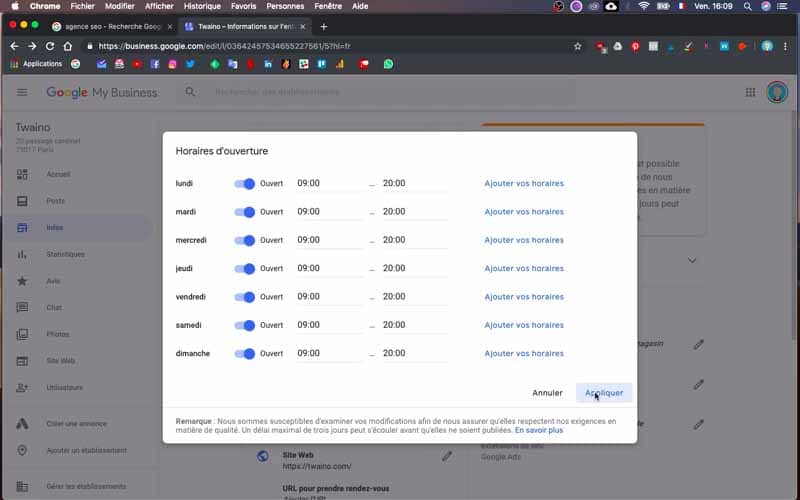Image resolution: width=800 pixels, height=500 pixels.
Task: Open the Historique menu
Action: tap(202, 6)
